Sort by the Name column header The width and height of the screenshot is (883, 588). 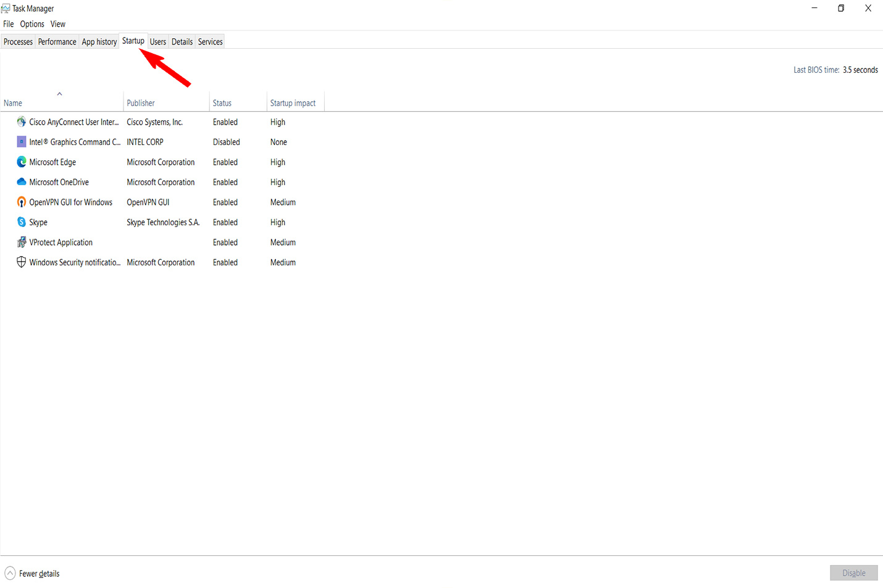[62, 101]
